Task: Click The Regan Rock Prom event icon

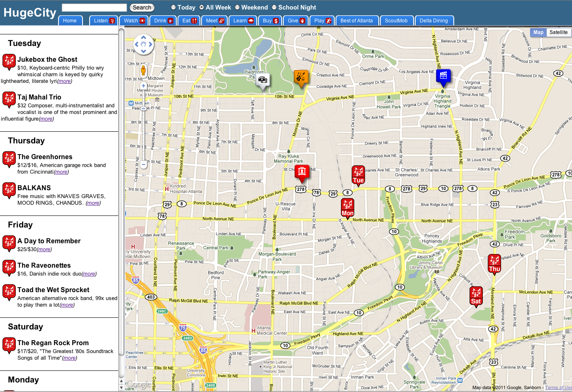Action: (9, 345)
